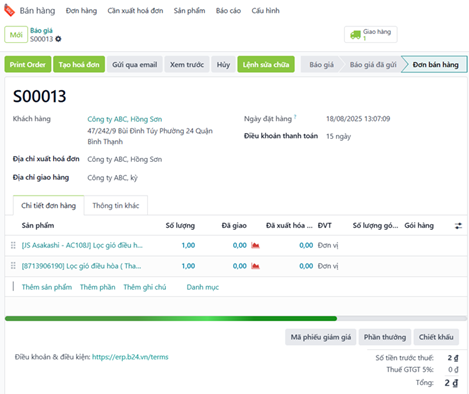Click the Mới button

tap(16, 35)
